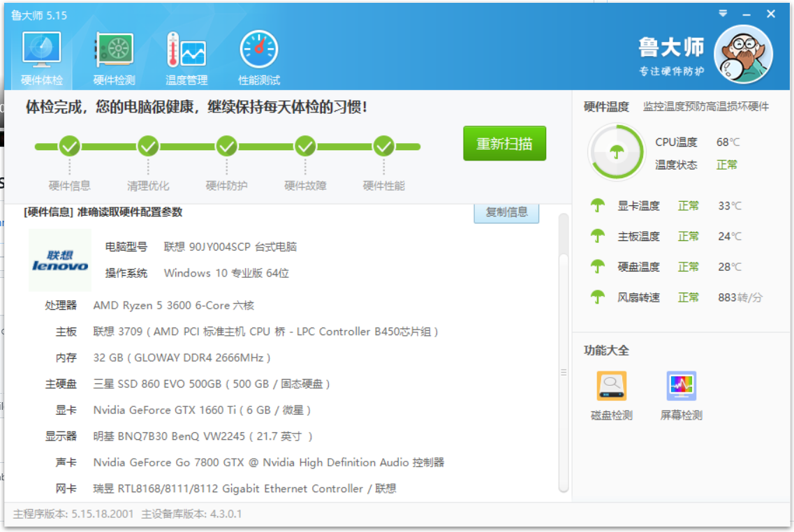Click the 硬件防护 step checkmark
This screenshot has height=532, width=794.
226,147
